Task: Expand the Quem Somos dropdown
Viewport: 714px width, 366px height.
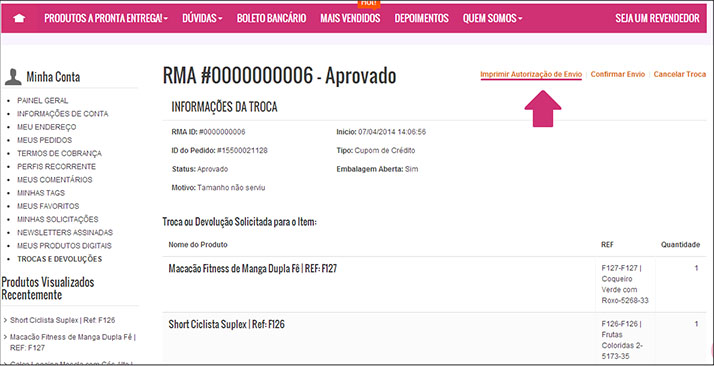Action: click(x=492, y=18)
